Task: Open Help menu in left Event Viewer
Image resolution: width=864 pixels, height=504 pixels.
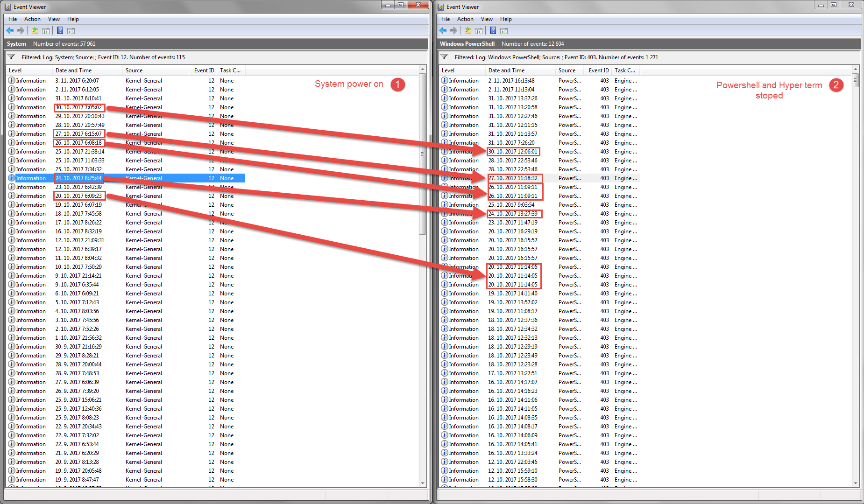Action: point(73,19)
